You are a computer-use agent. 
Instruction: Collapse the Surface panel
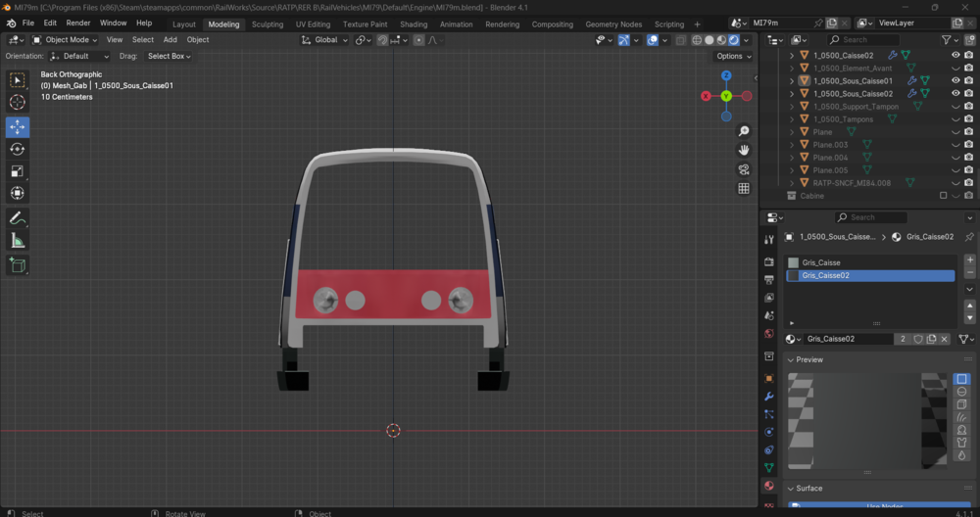(791, 489)
